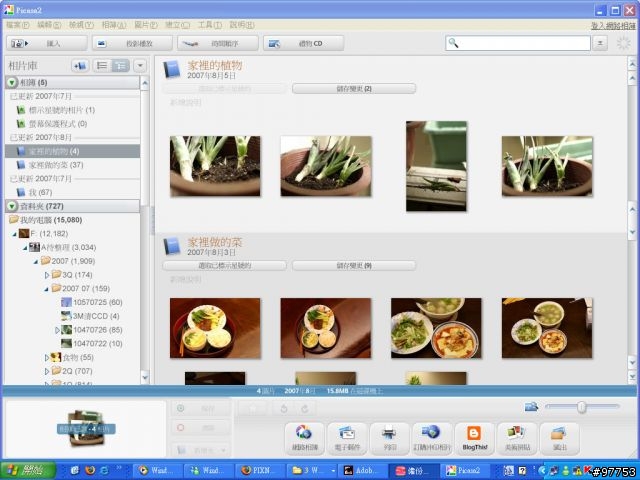640x480 pixels.
Task: Open Firefox from quick launch
Action: click(x=90, y=470)
